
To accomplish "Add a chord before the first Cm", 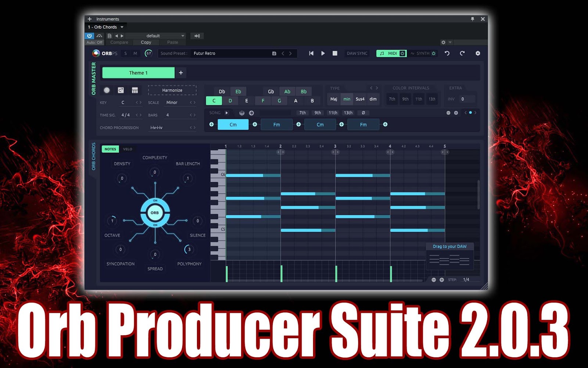I will [211, 124].
